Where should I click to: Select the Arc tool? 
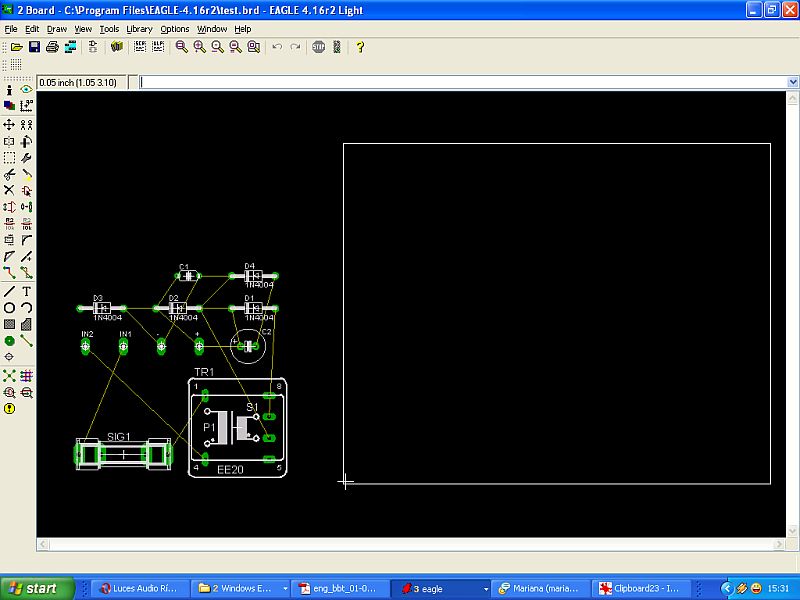(x=27, y=308)
